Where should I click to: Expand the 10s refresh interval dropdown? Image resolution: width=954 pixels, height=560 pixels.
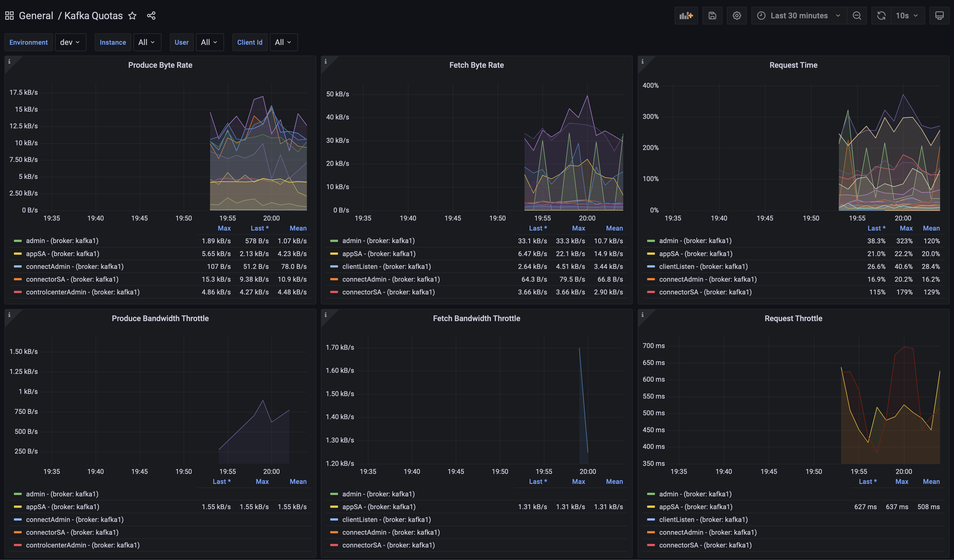point(907,16)
